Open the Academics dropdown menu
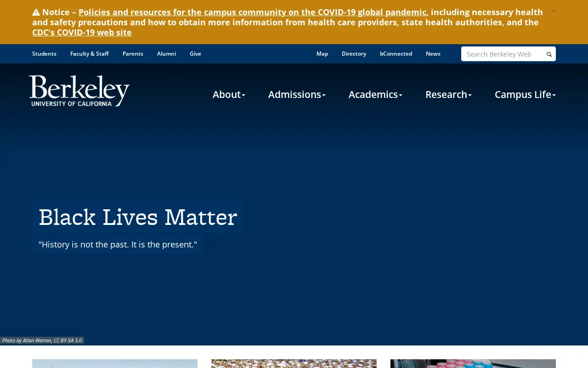This screenshot has width=588, height=368. pos(375,94)
